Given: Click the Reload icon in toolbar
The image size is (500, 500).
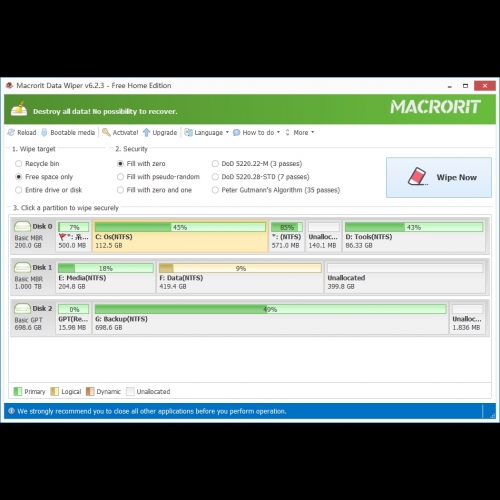Looking at the screenshot, I should pyautogui.click(x=11, y=132).
